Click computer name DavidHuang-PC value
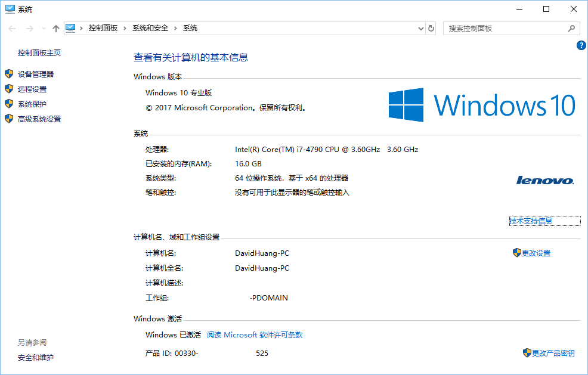Image resolution: width=588 pixels, height=375 pixels. (x=262, y=253)
